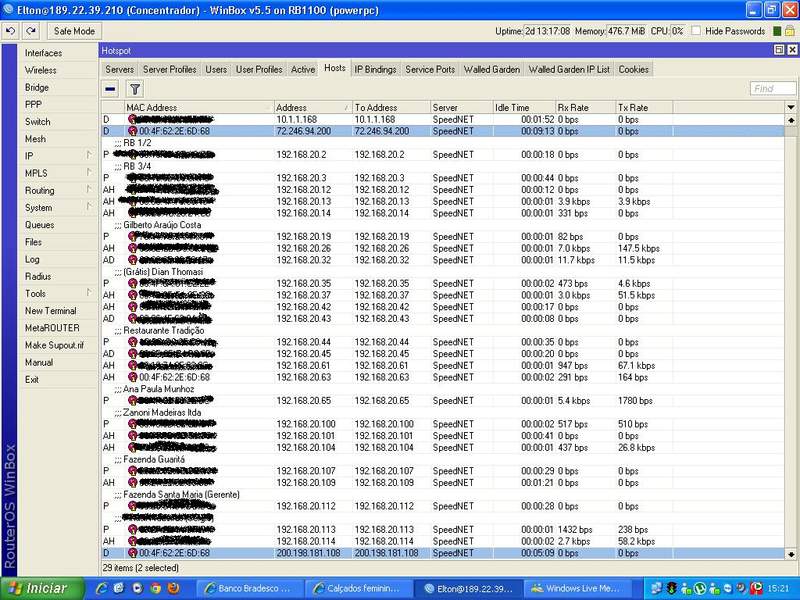
Task: Select the row with address 10.1.1.168
Action: click(x=443, y=119)
